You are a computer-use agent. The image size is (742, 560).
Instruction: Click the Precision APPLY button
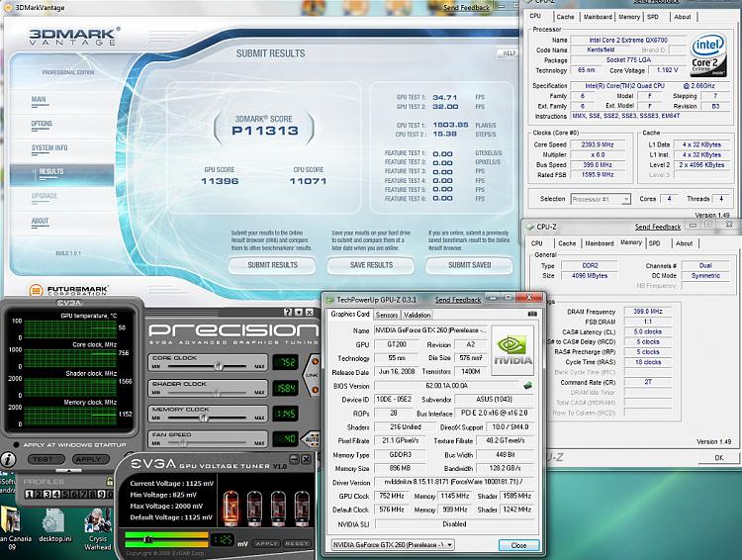point(90,459)
